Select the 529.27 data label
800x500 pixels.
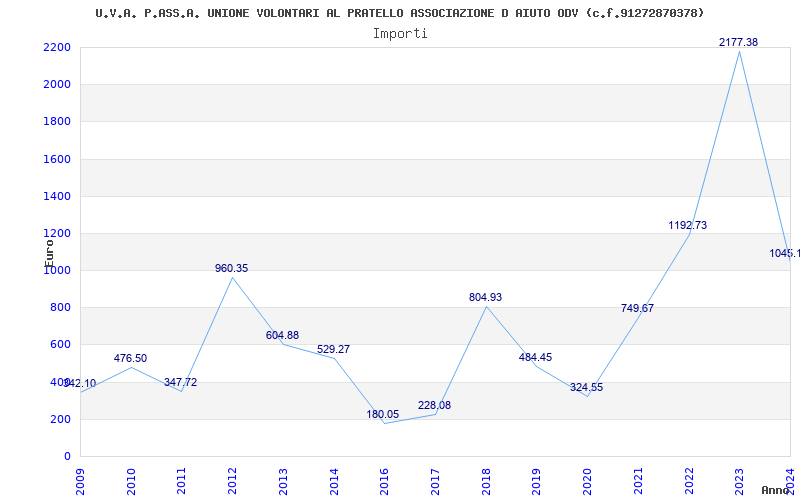coord(333,349)
